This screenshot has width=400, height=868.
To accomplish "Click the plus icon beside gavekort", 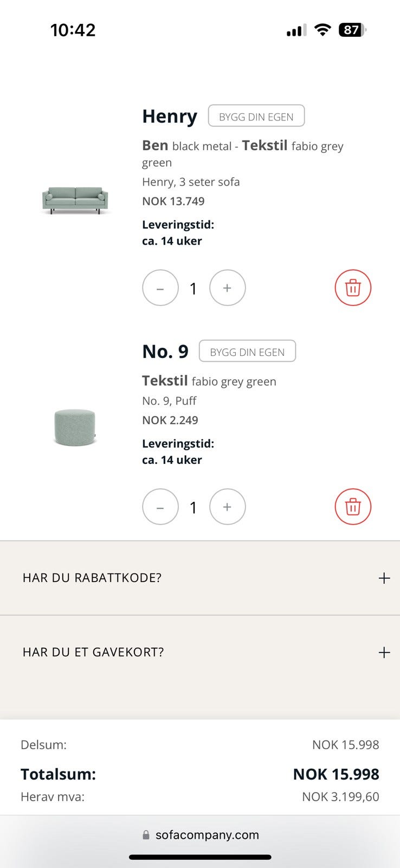I will click(x=384, y=652).
